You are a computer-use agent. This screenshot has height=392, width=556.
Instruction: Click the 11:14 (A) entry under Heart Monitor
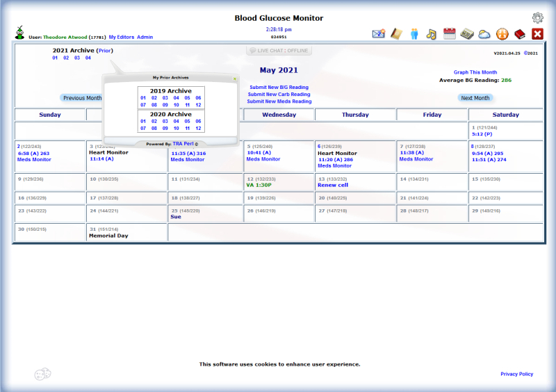[101, 159]
